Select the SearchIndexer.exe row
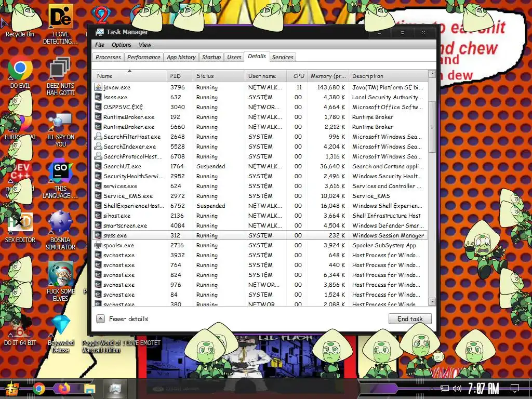This screenshot has width=532, height=399. [260, 146]
